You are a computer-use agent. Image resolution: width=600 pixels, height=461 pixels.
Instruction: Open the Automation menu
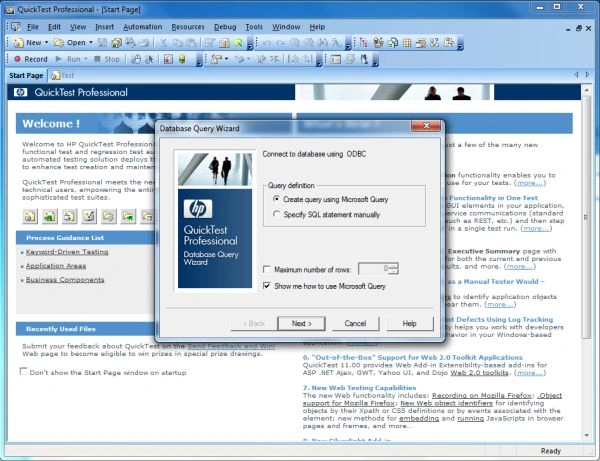pos(142,27)
